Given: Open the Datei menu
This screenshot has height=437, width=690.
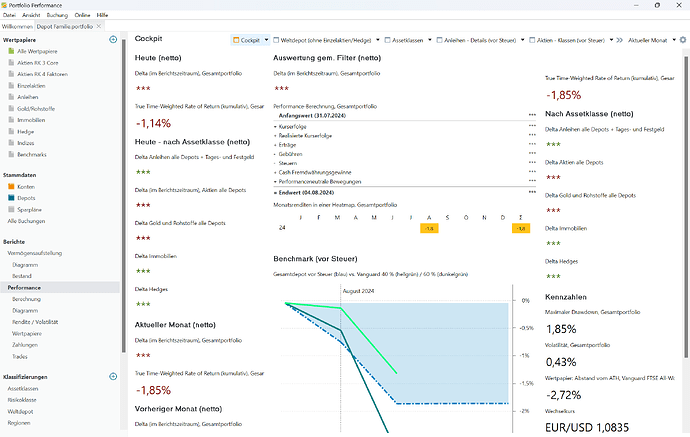Looking at the screenshot, I should (x=9, y=15).
